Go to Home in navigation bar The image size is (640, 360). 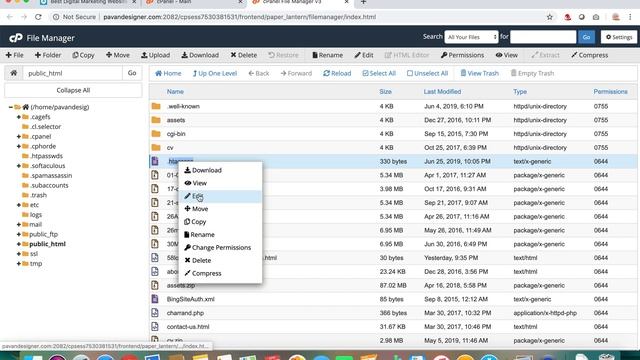point(168,73)
